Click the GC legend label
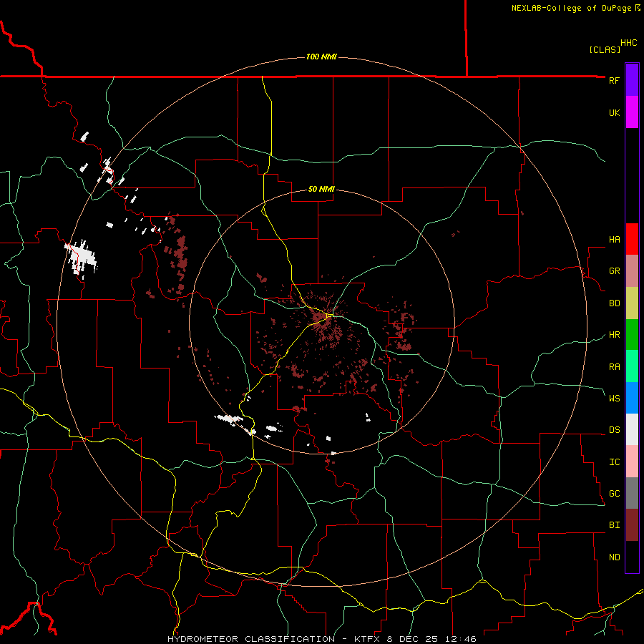The image size is (644, 644). coord(614,493)
